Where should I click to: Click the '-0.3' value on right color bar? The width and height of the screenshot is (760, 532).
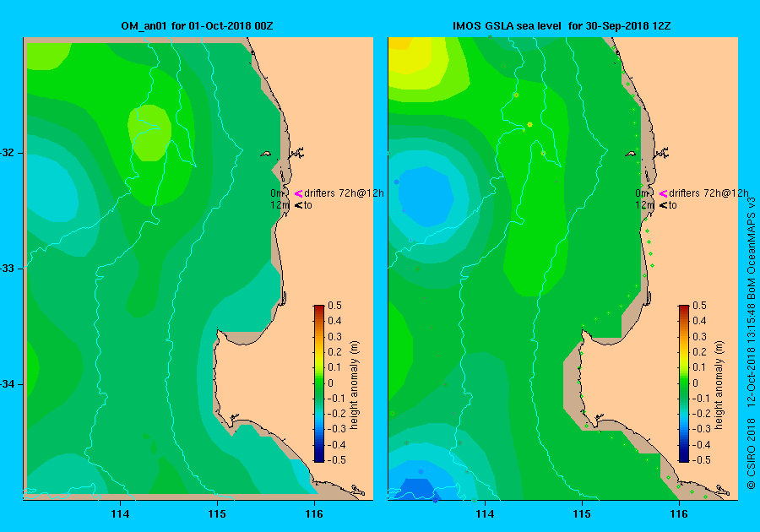700,429
